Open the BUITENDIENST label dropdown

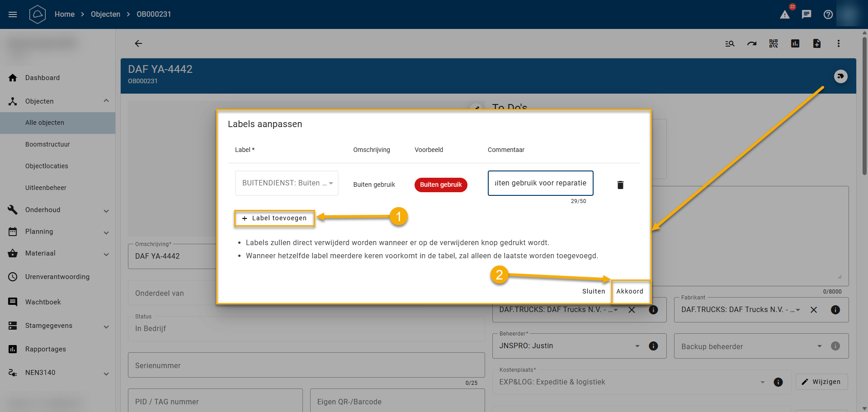tap(287, 183)
